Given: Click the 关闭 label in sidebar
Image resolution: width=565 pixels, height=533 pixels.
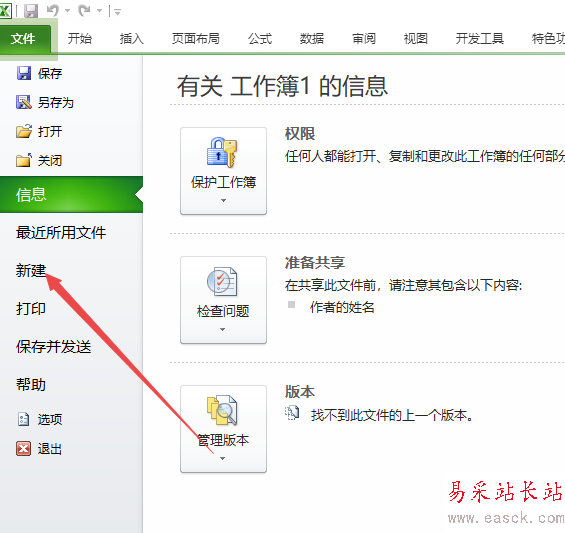Looking at the screenshot, I should 50,160.
